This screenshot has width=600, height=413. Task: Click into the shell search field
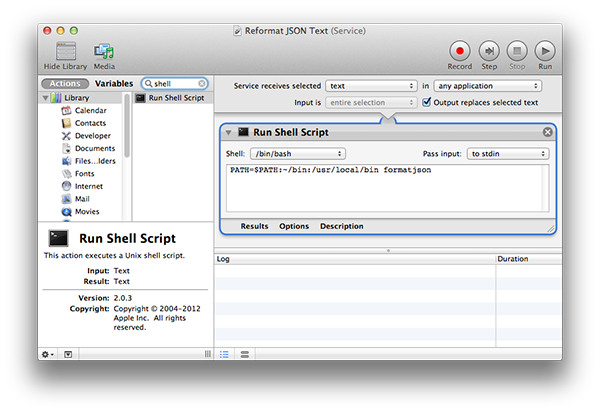175,83
